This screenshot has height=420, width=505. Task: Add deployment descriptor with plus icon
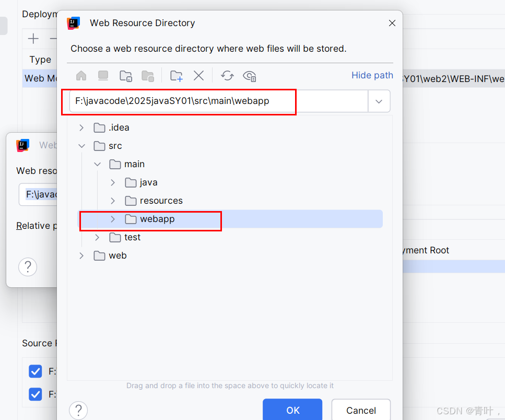pyautogui.click(x=33, y=39)
